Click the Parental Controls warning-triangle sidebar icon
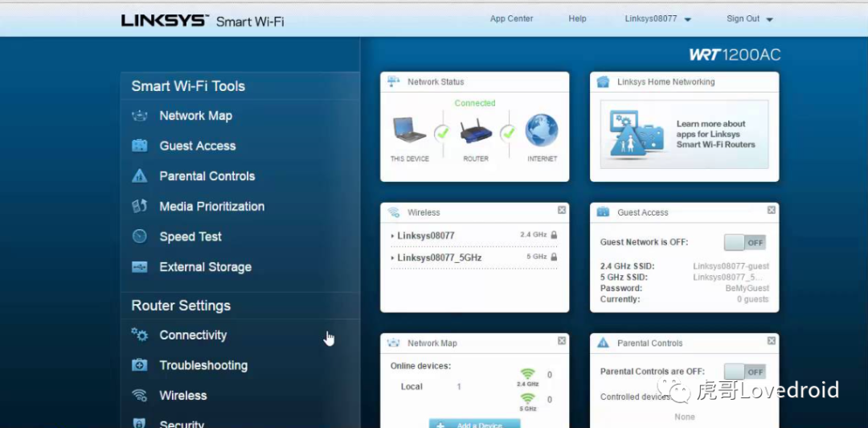Image resolution: width=868 pixels, height=428 pixels. point(139,176)
